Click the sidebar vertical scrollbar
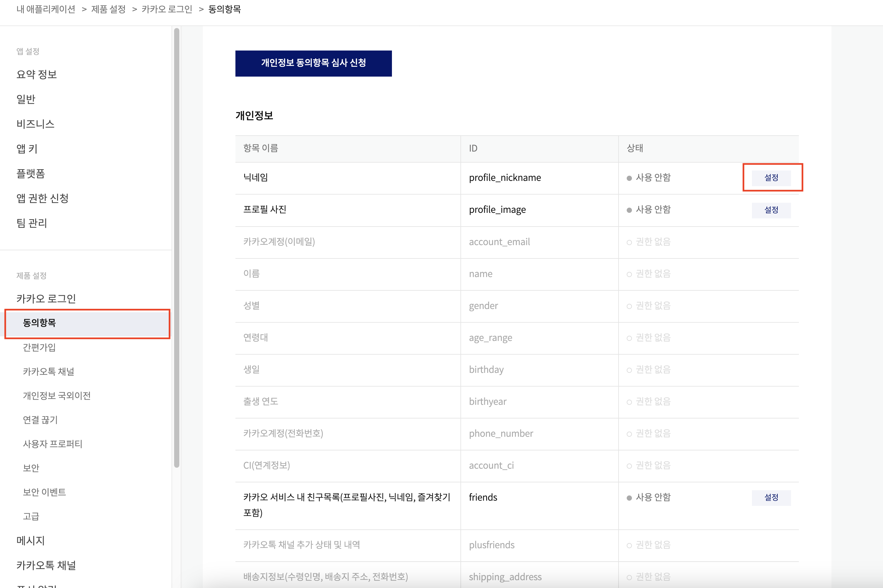This screenshot has height=588, width=883. point(177,247)
